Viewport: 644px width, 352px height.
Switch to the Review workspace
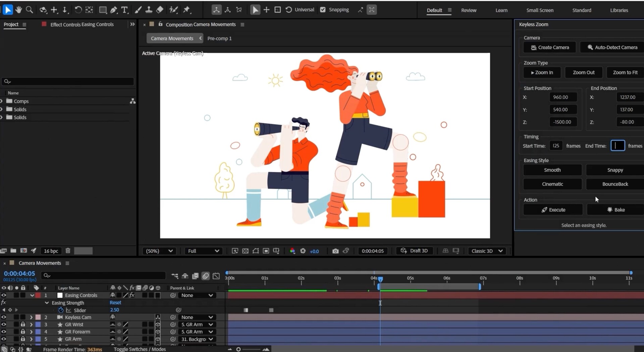(x=468, y=10)
